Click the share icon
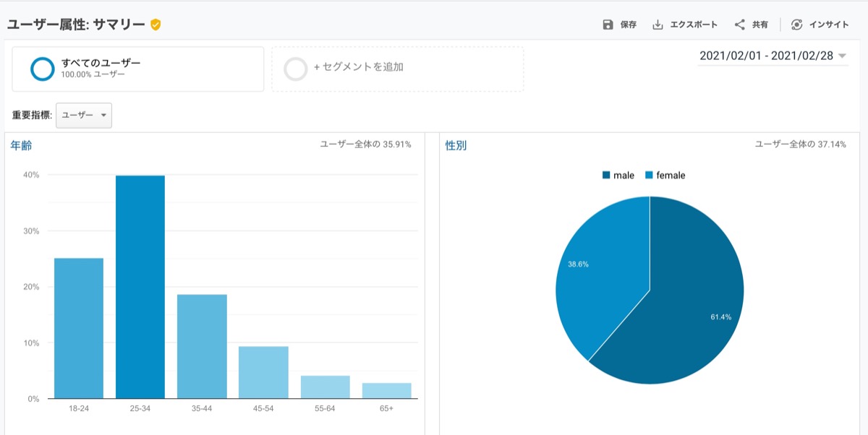This screenshot has height=435, width=868. pos(739,25)
